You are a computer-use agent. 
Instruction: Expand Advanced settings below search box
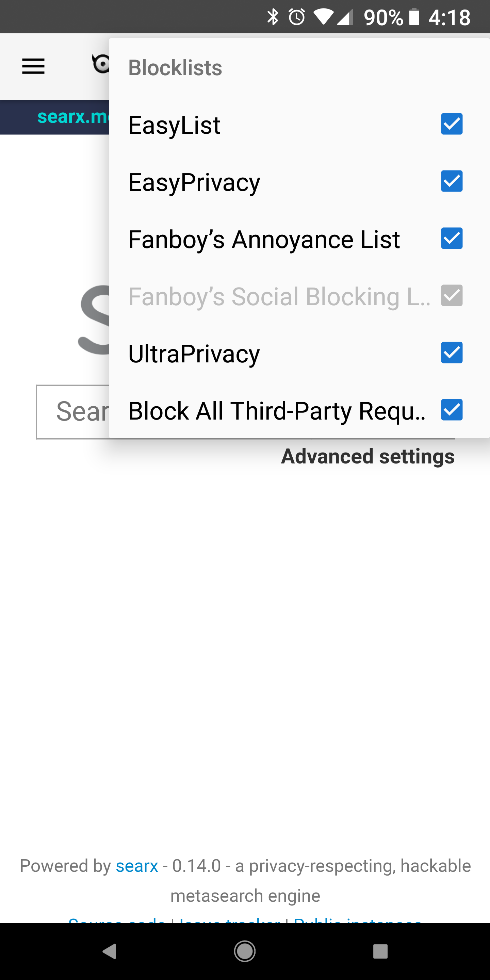click(367, 456)
